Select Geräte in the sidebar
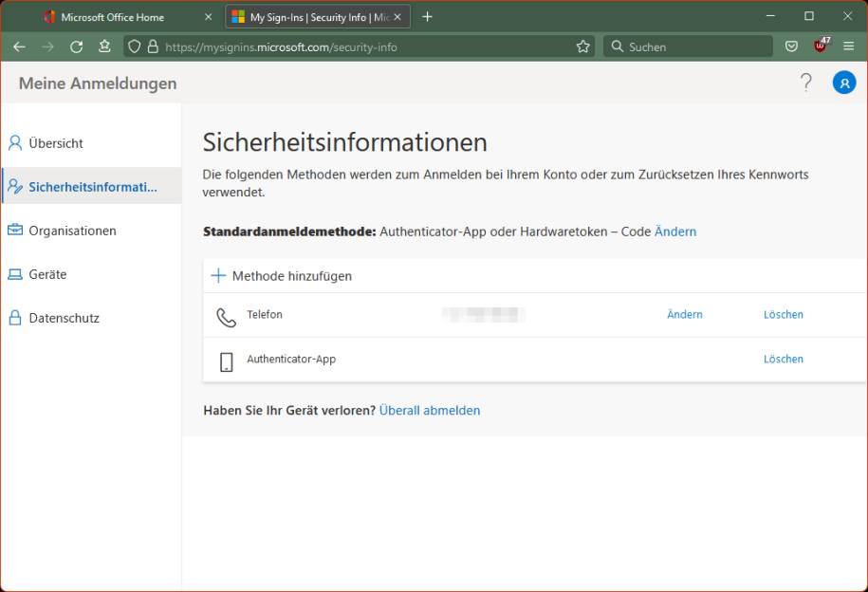This screenshot has width=868, height=592. coord(47,274)
